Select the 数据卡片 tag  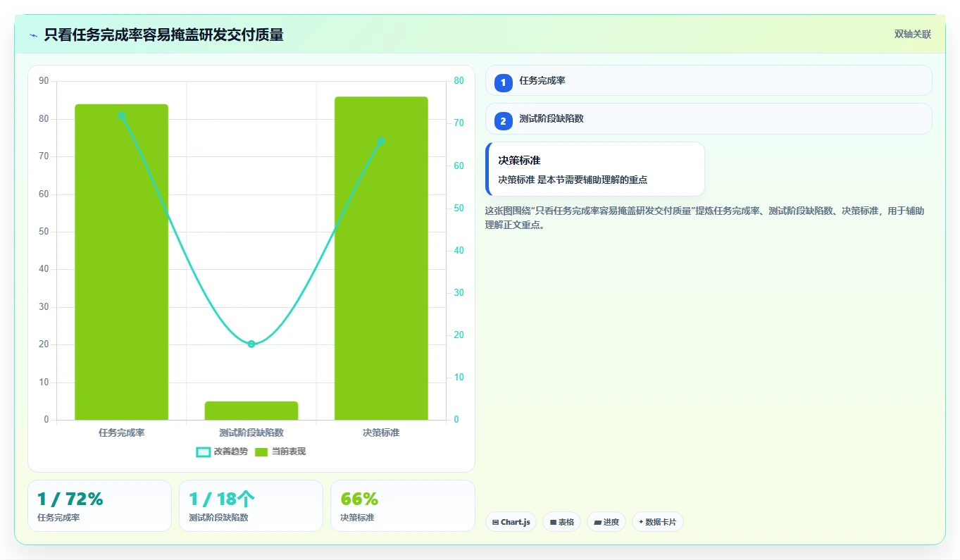pyautogui.click(x=657, y=522)
